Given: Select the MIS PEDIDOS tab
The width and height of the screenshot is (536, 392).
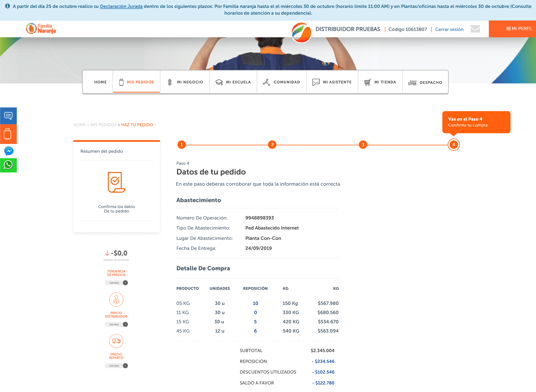Looking at the screenshot, I should [x=136, y=82].
